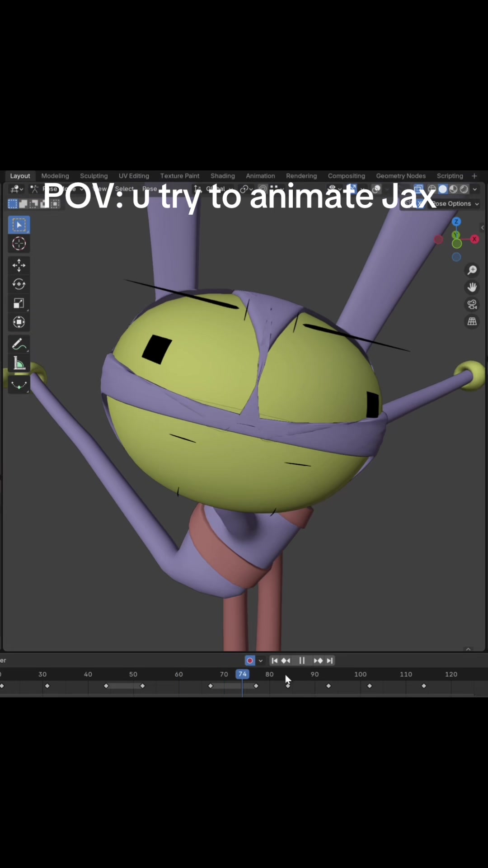Viewport: 488px width, 868px height.
Task: Select the Measure ruler tool
Action: click(19, 363)
